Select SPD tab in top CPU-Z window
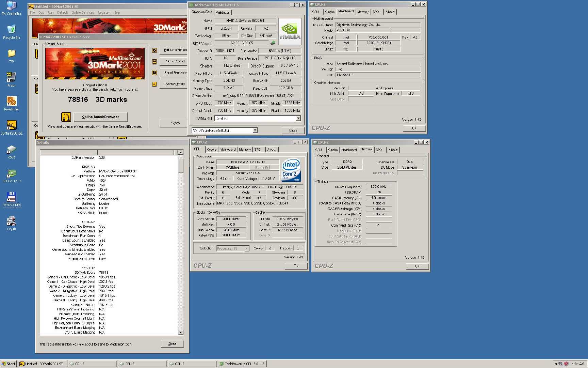 coord(376,12)
